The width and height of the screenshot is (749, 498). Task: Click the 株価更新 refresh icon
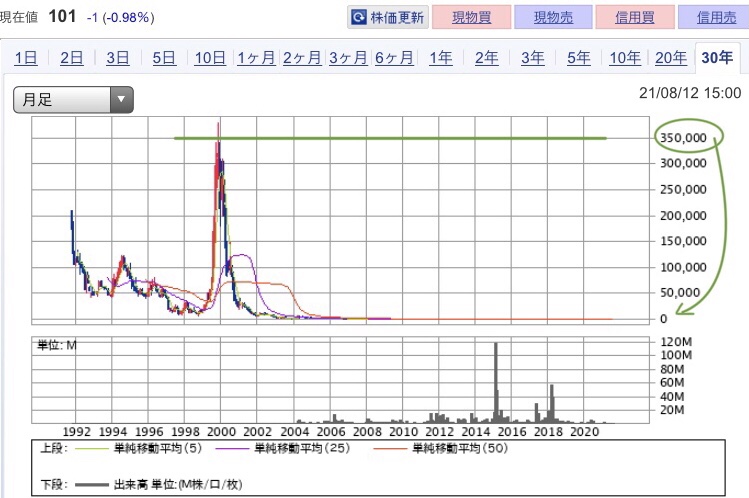point(359,18)
